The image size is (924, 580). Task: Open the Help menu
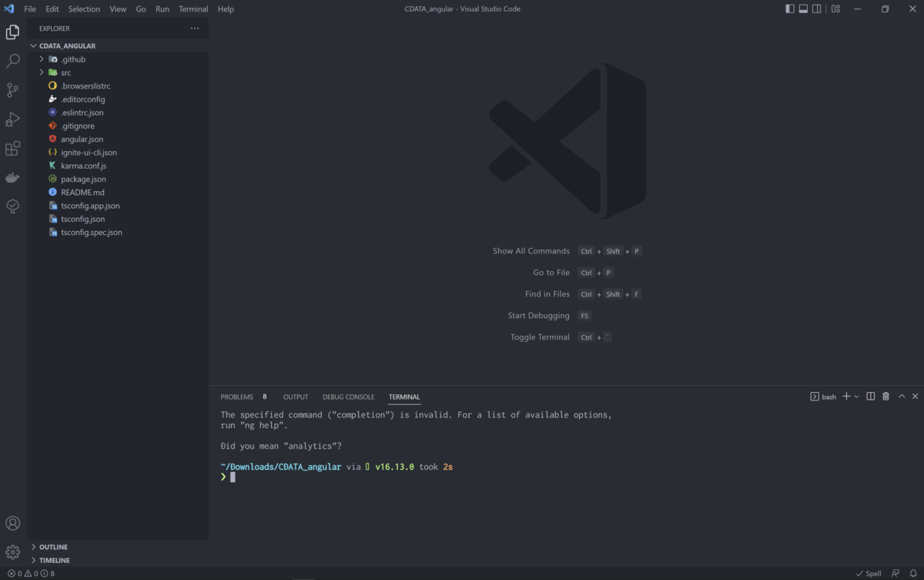coord(226,9)
